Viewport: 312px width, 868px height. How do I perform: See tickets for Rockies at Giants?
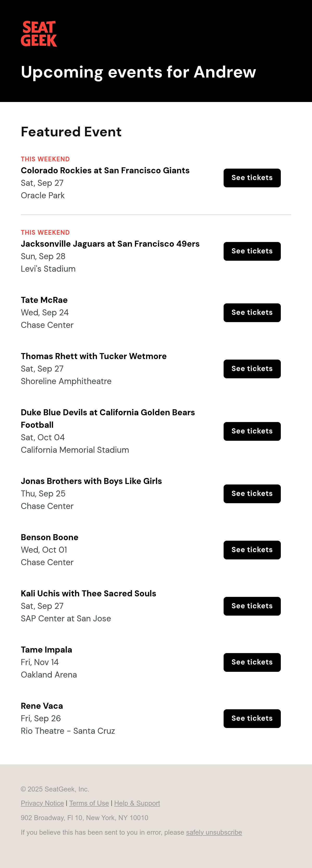pos(252,178)
